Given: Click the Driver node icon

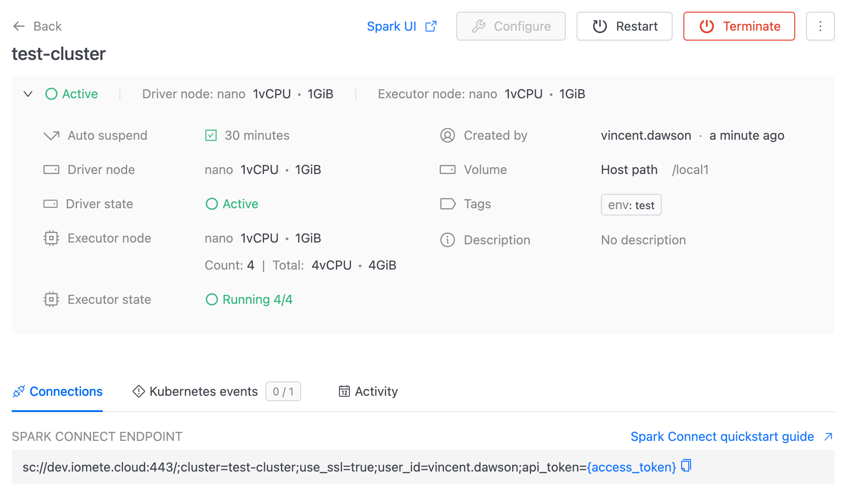Looking at the screenshot, I should click(x=51, y=170).
